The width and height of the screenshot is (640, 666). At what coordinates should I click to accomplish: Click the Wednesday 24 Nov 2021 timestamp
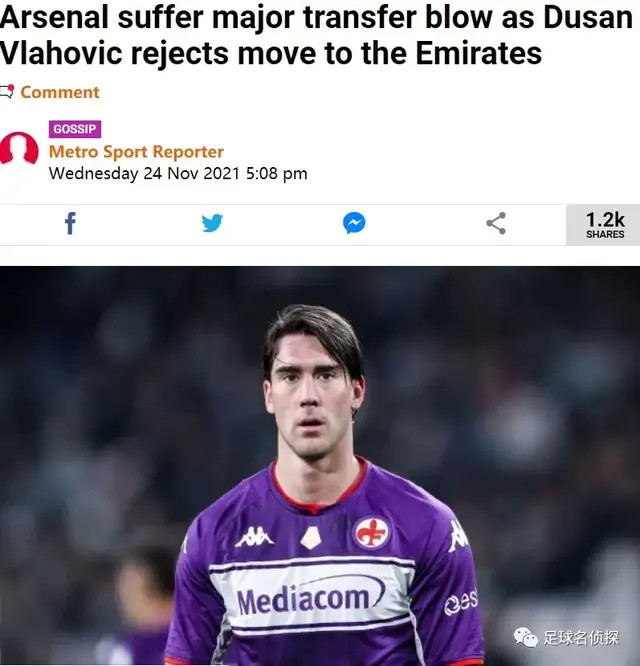[178, 174]
